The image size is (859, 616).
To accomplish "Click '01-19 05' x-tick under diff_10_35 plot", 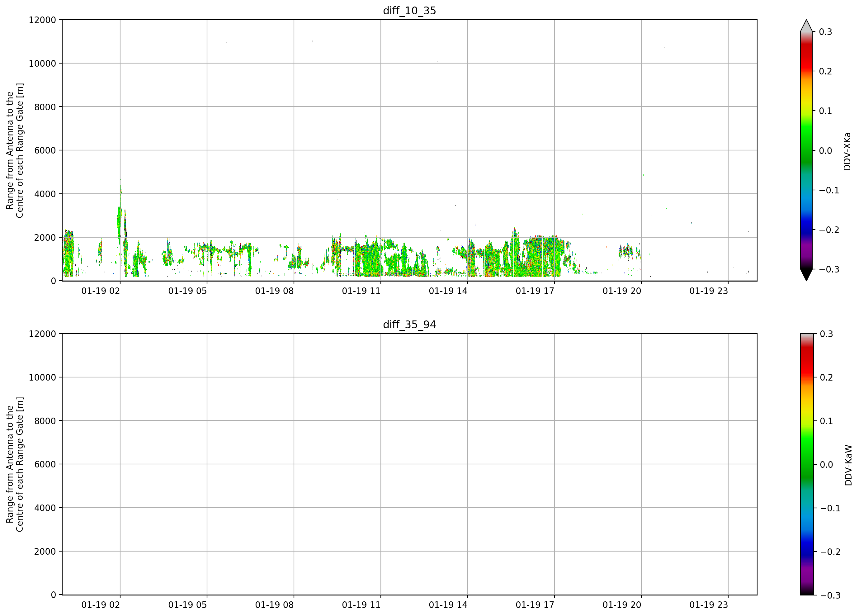I will [187, 291].
